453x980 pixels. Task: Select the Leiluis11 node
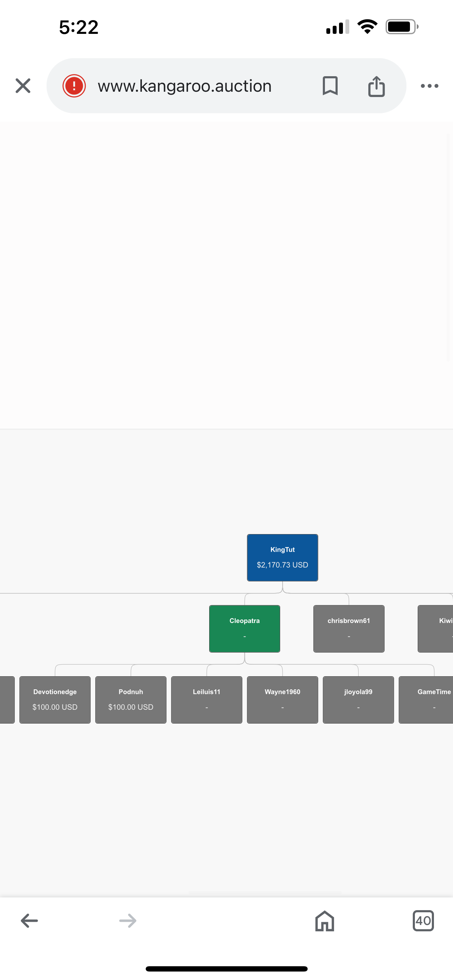(206, 700)
